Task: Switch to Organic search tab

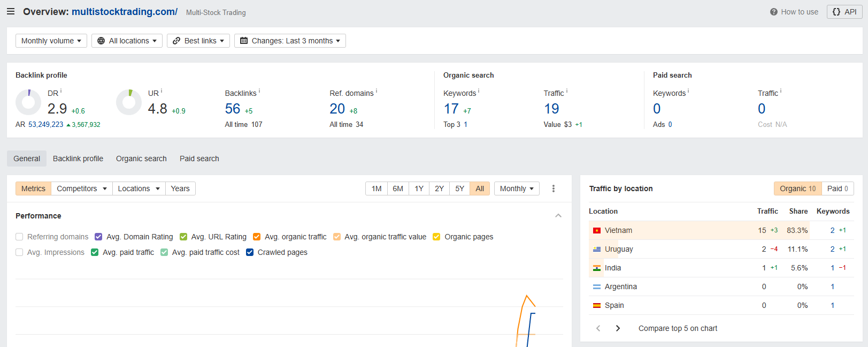Action: [141, 159]
